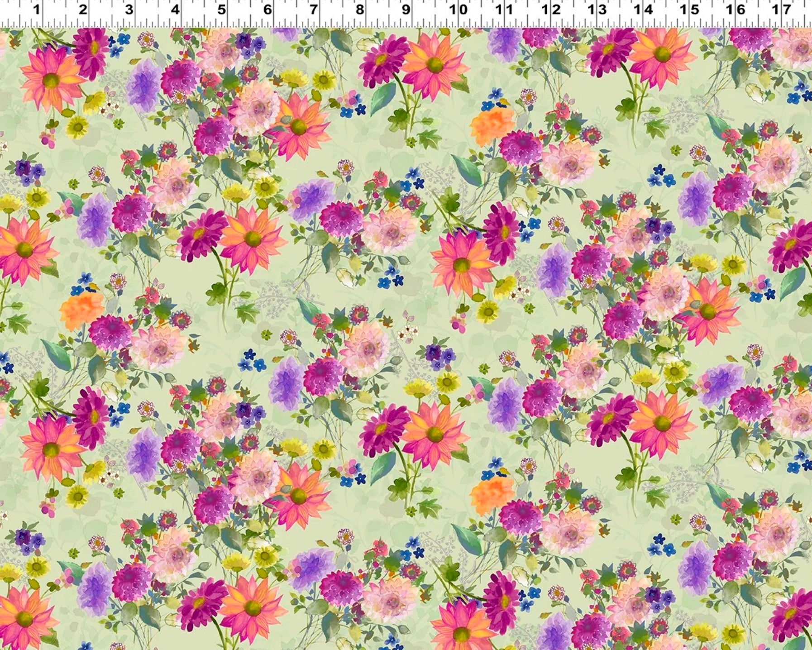Click the ruler number "8"
This screenshot has width=812, height=650.
point(360,10)
